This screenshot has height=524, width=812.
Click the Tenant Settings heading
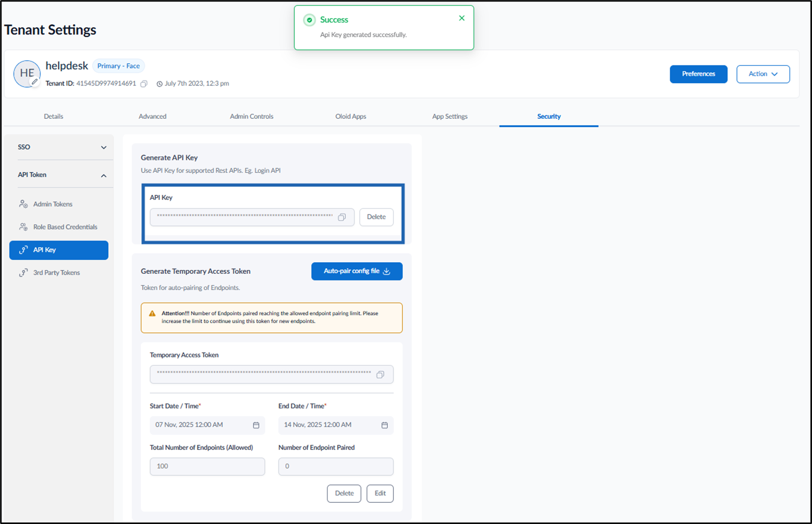pos(50,30)
